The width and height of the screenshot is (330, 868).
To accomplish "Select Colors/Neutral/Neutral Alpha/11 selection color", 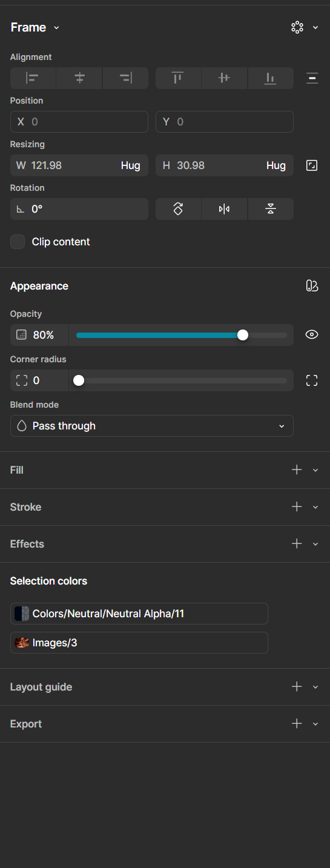I will (x=139, y=614).
